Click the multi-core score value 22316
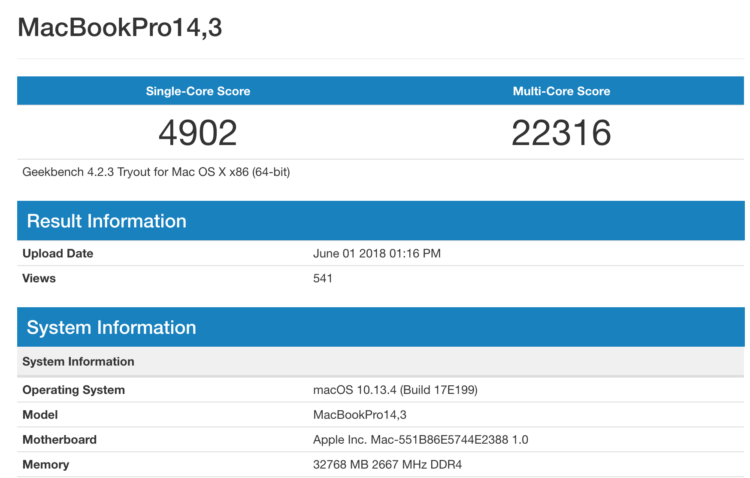 coord(561,132)
